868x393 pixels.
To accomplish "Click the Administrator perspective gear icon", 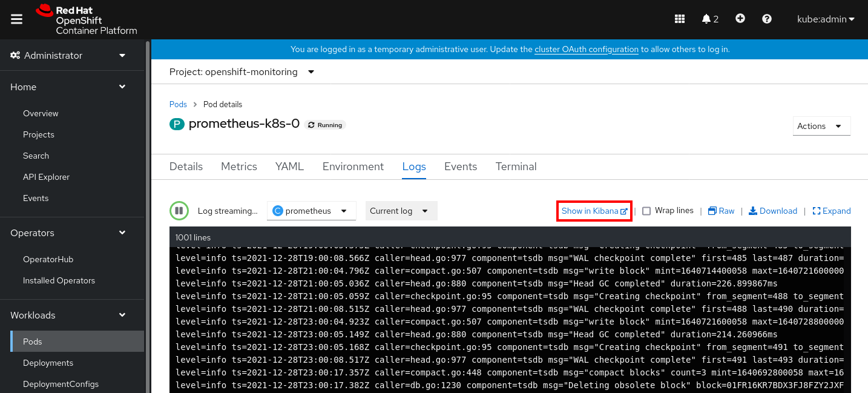I will tap(16, 55).
